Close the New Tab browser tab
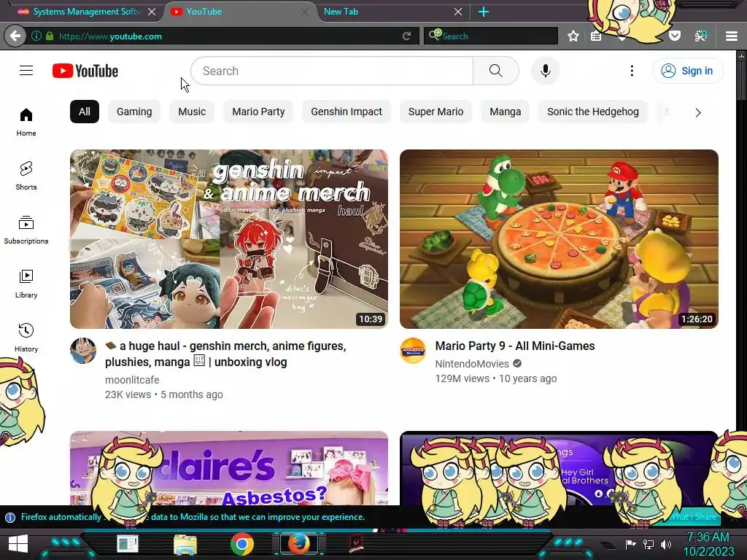Image resolution: width=747 pixels, height=560 pixels. (458, 12)
